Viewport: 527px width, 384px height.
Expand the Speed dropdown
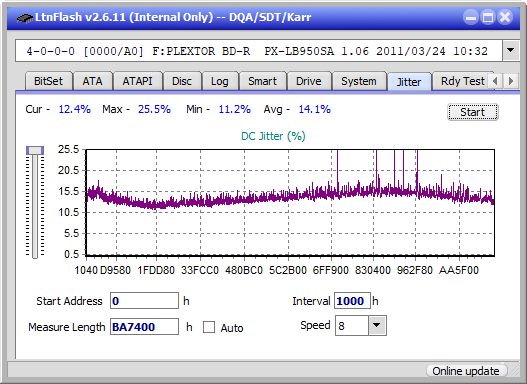(377, 325)
